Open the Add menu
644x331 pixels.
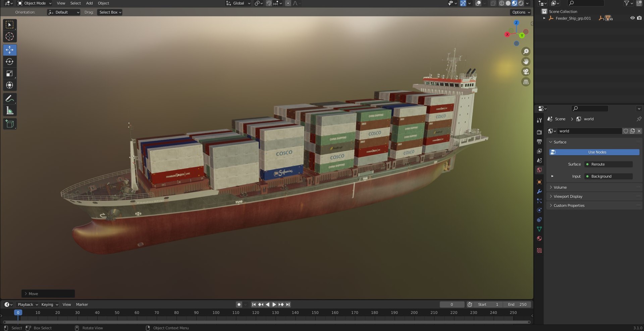tap(89, 3)
